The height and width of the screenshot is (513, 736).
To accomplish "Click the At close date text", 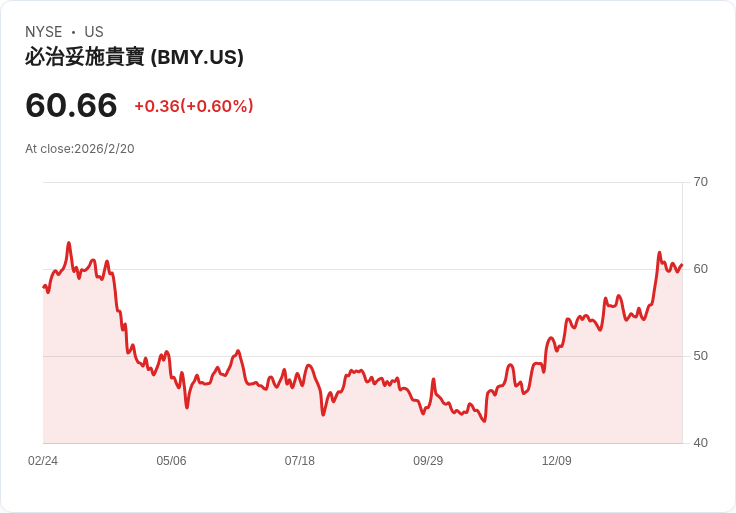I will [80, 149].
